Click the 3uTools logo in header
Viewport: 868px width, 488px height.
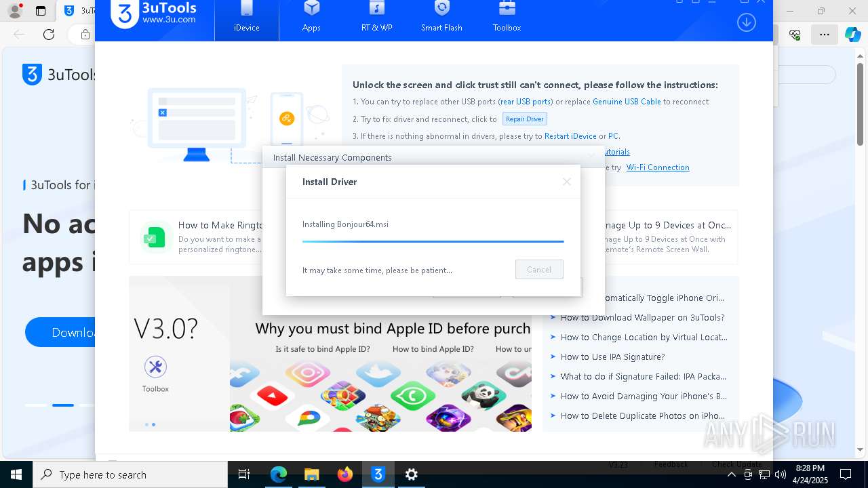click(x=154, y=14)
